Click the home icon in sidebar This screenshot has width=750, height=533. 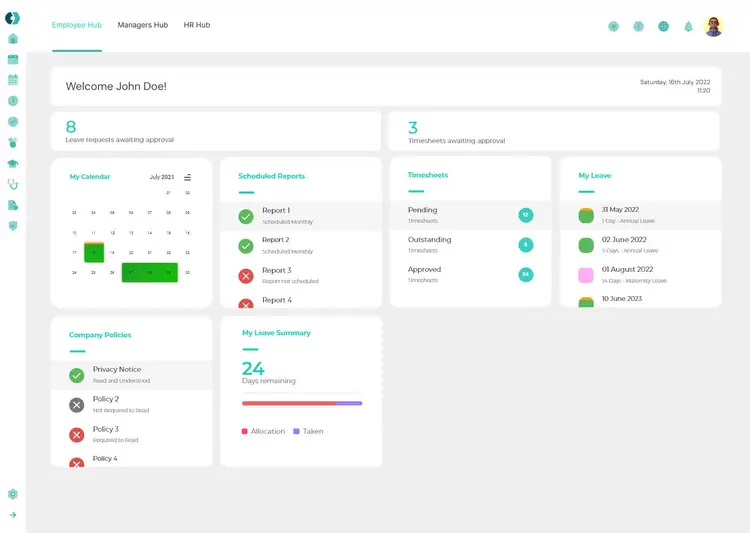(13, 39)
